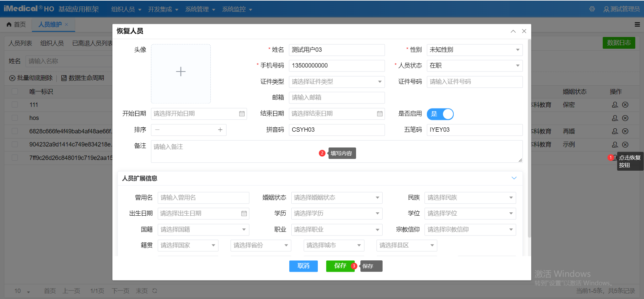Image resolution: width=644 pixels, height=299 pixels.
Task: Open the 证件类型 dropdown
Action: tap(337, 82)
